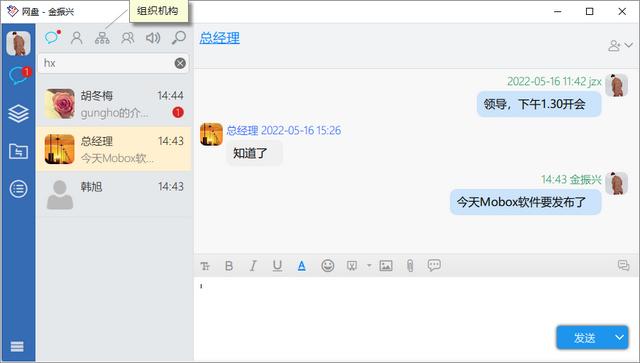The image size is (640, 363).
Task: Open the add member icon at top right
Action: click(x=614, y=45)
